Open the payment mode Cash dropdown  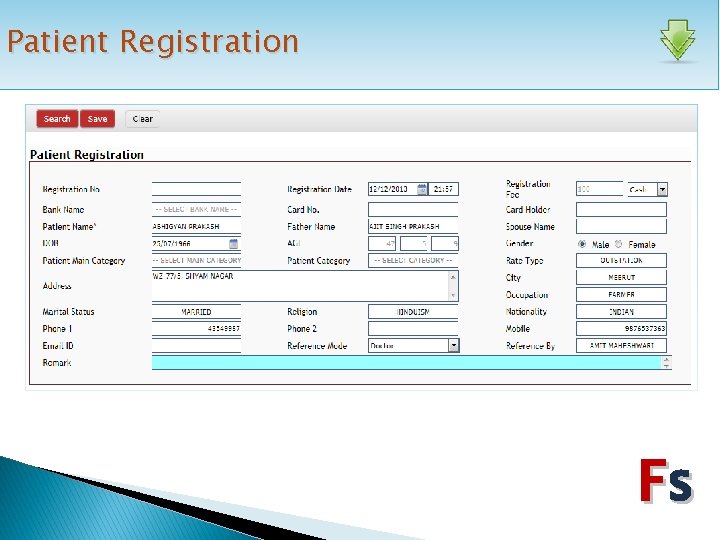coord(647,189)
